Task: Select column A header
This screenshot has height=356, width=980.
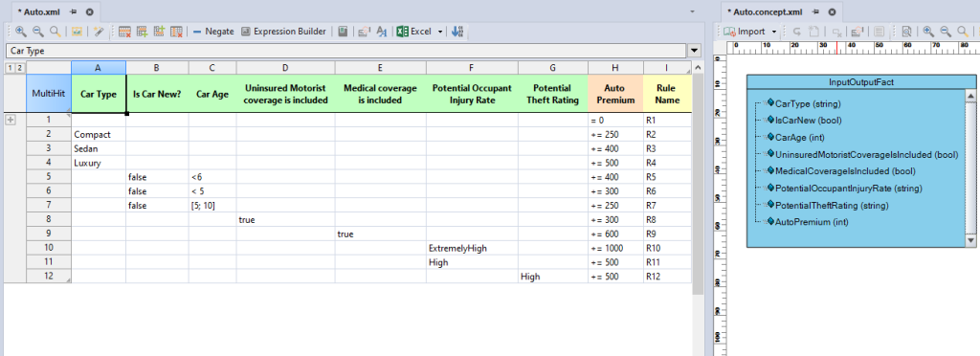Action: click(x=99, y=67)
